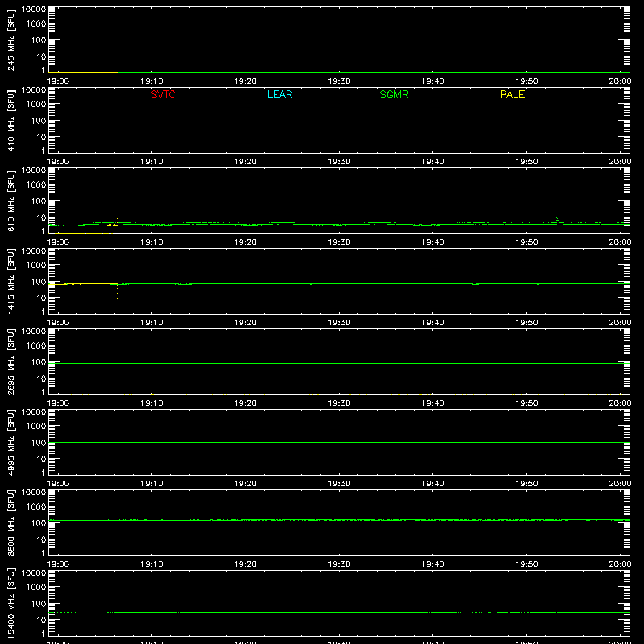Click 19:40 under the 1415 MHz panel
Viewport: 644px width, 644px height.
(433, 323)
